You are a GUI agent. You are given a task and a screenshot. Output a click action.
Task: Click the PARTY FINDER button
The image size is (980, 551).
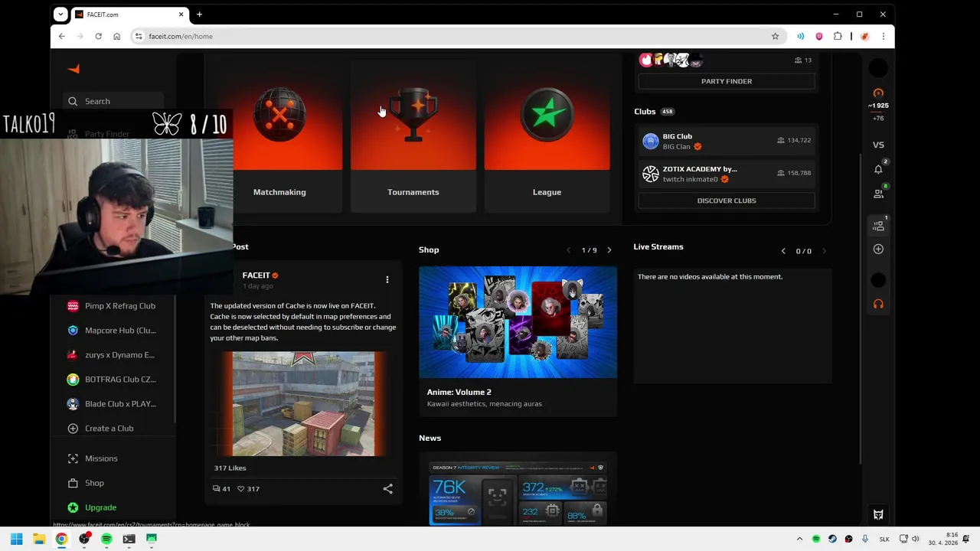click(x=727, y=81)
